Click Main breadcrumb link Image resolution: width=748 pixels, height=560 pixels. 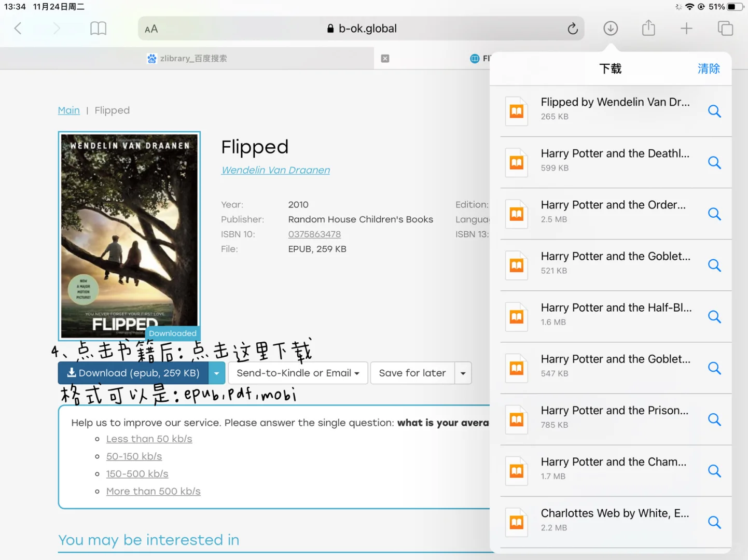(68, 110)
